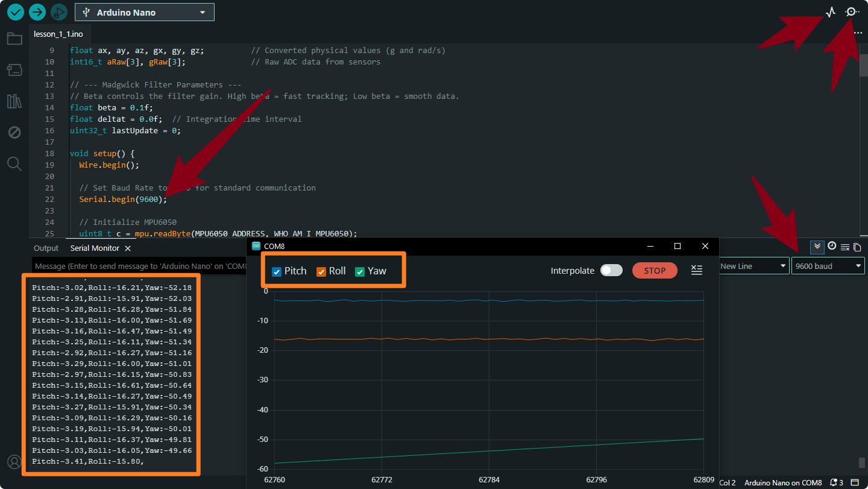Open the Sketchbook folder icon in the sidebar
This screenshot has width=868, height=489.
[x=14, y=39]
